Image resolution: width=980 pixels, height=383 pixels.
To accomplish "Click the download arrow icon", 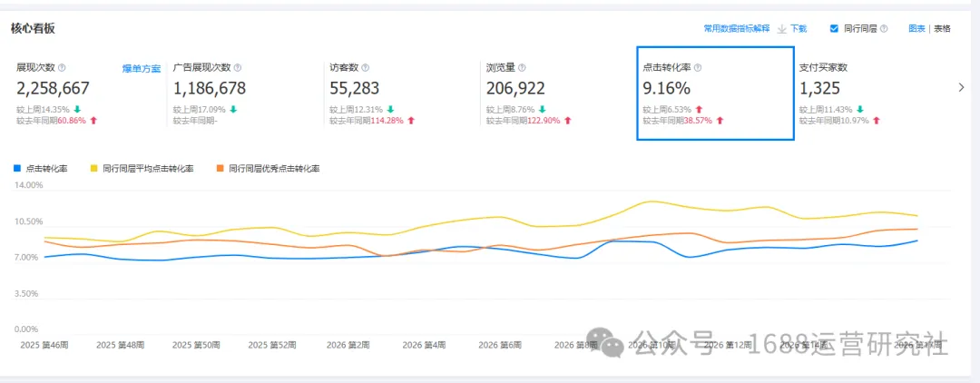I will coord(782,29).
